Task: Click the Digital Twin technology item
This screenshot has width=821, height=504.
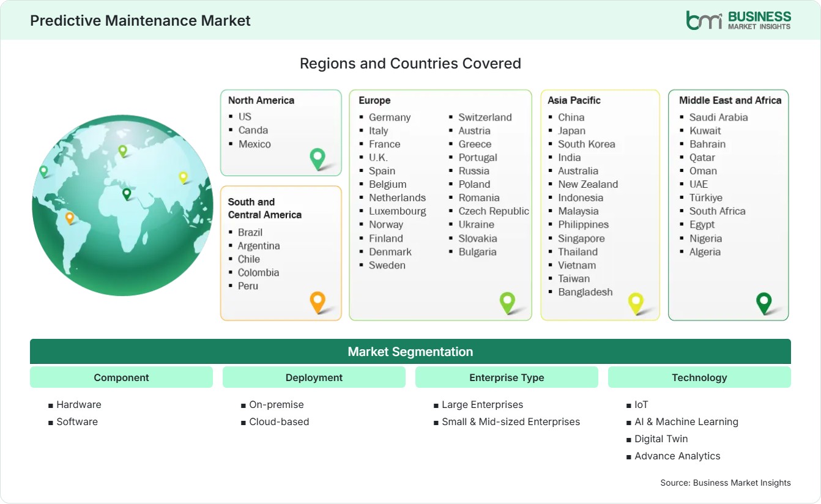Action: pyautogui.click(x=661, y=439)
